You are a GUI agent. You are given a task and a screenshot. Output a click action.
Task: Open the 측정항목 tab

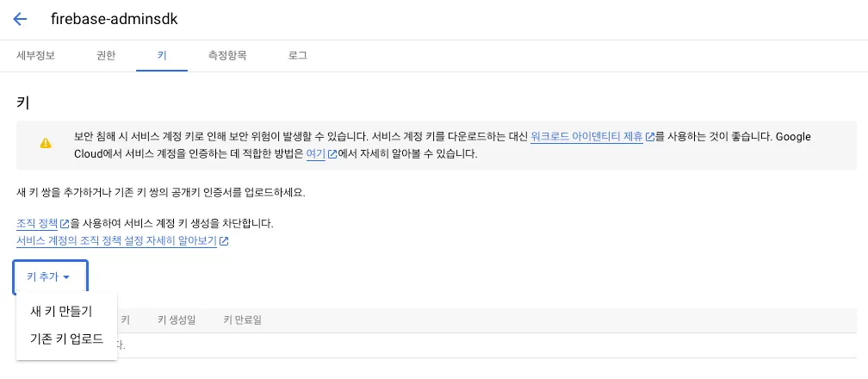point(227,55)
